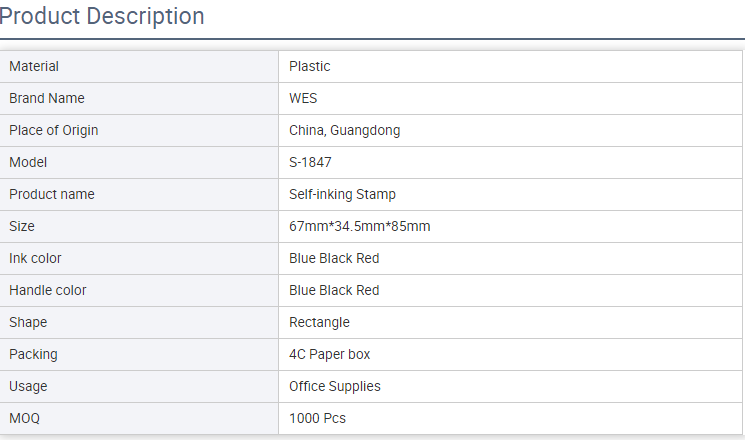Screen dimensions: 745x440
Task: Select the Brand Name label
Action: point(47,98)
